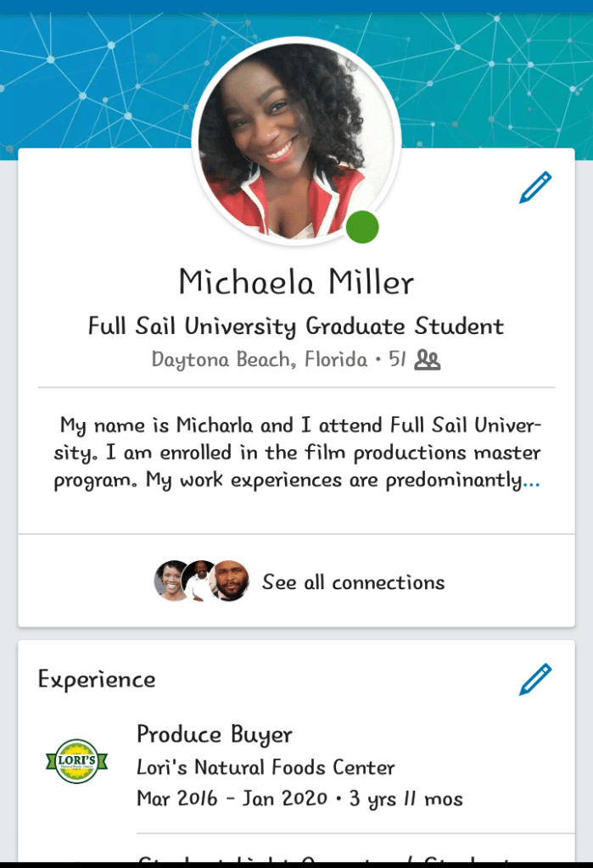Tap the connections people icon next to 51
593x868 pixels.
click(x=428, y=360)
